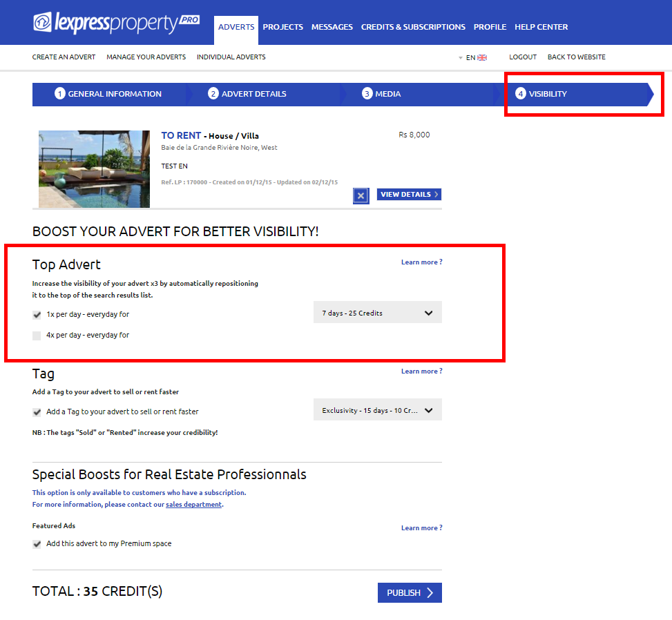Click Learn more link for Top Advert

click(x=422, y=262)
